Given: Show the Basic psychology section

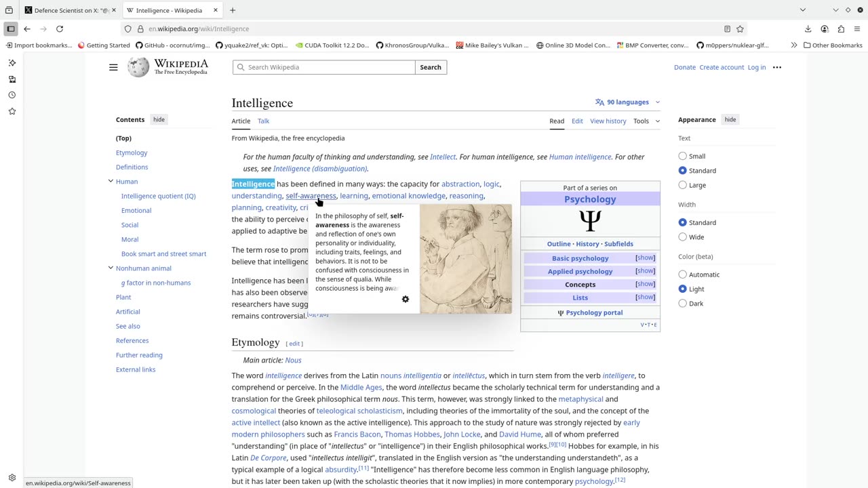Looking at the screenshot, I should tap(645, 258).
